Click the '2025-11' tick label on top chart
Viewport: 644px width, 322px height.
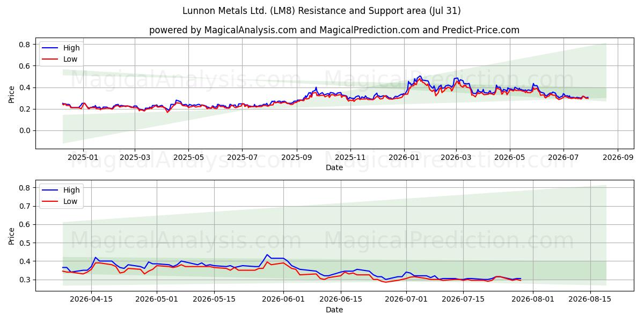(x=350, y=158)
